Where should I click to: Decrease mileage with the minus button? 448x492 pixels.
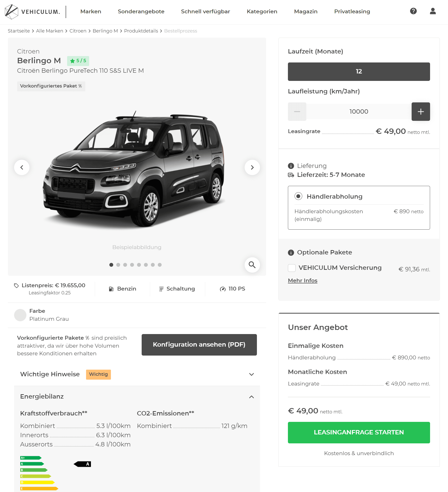point(297,112)
